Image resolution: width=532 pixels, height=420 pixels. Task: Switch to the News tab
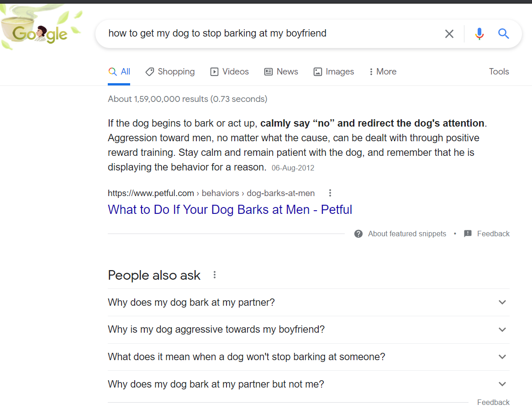(281, 72)
